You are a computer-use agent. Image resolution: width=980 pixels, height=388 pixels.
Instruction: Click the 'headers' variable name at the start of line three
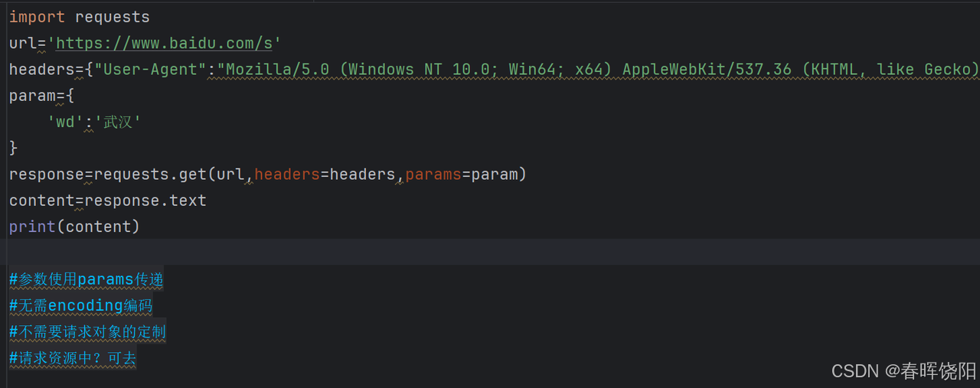point(42,70)
